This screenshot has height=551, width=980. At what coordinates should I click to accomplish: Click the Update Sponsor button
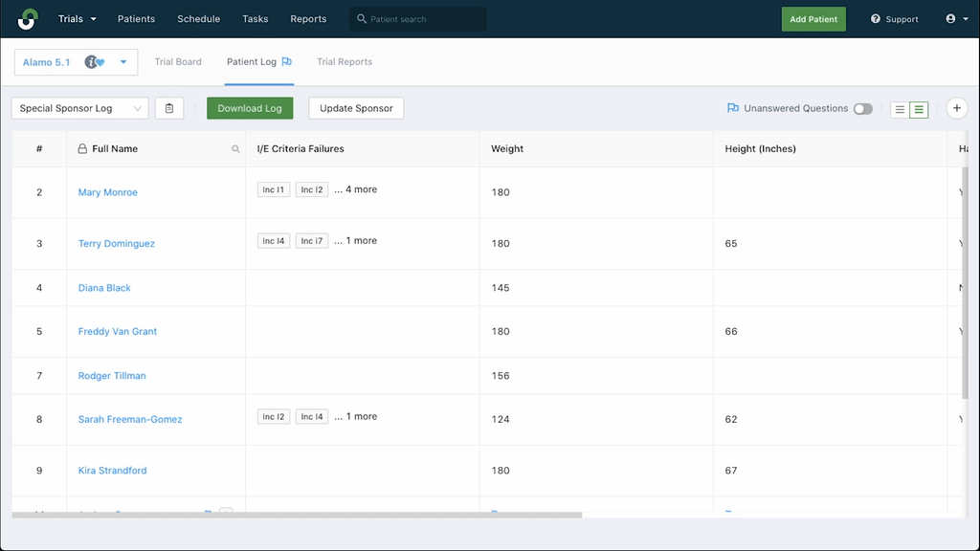(356, 108)
